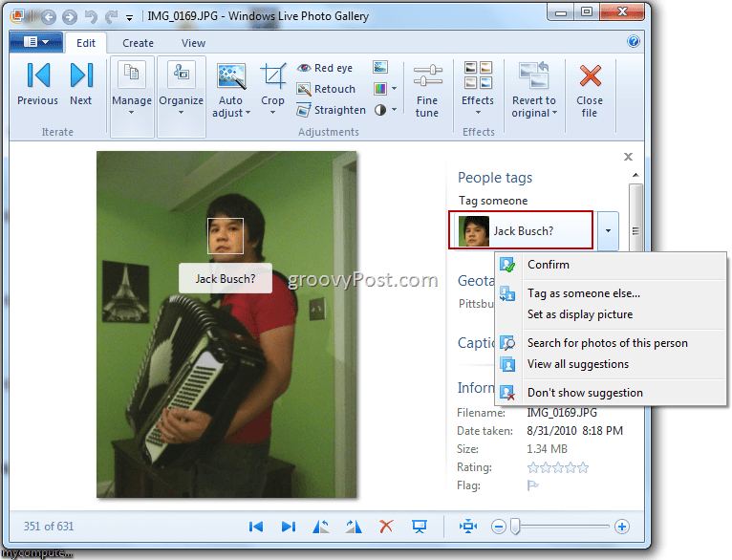The height and width of the screenshot is (560, 732).
Task: Click the forward arrow in title bar
Action: (x=70, y=17)
